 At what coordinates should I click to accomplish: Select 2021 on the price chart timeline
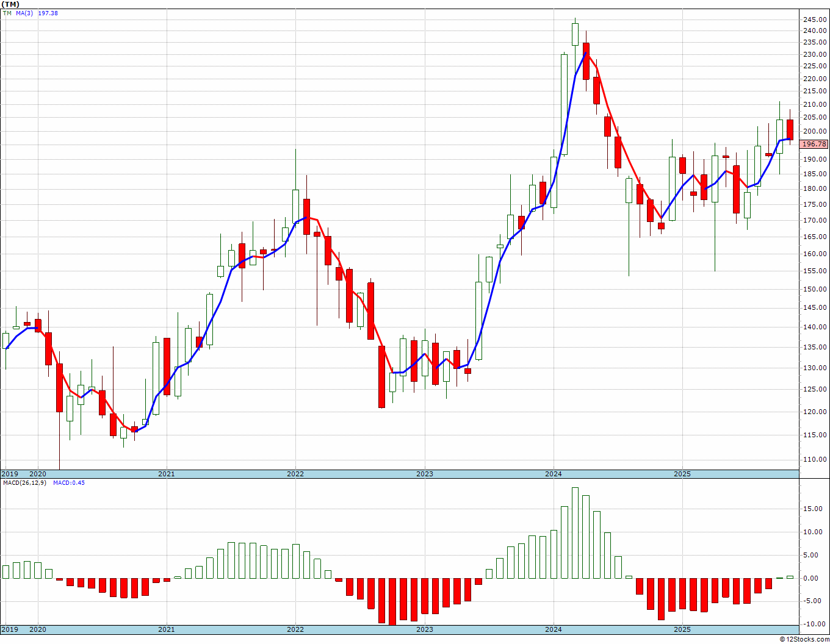pyautogui.click(x=167, y=474)
